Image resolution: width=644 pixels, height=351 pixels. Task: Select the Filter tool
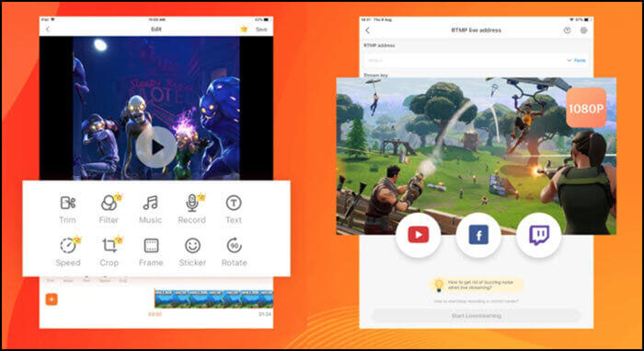click(109, 209)
